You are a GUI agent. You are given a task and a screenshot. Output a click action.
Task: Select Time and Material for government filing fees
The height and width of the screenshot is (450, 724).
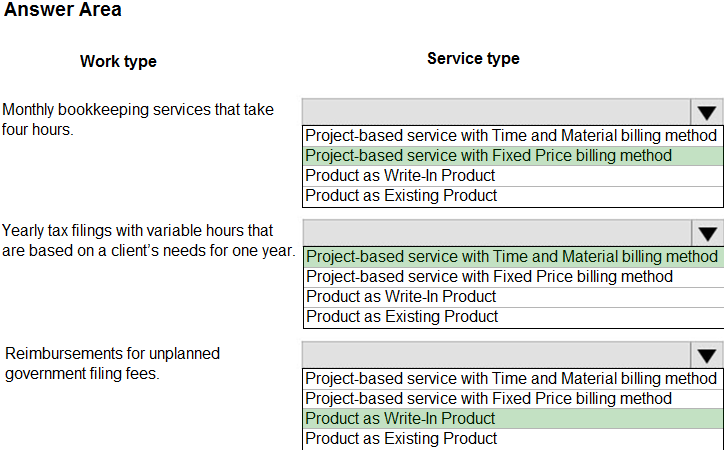pos(511,378)
